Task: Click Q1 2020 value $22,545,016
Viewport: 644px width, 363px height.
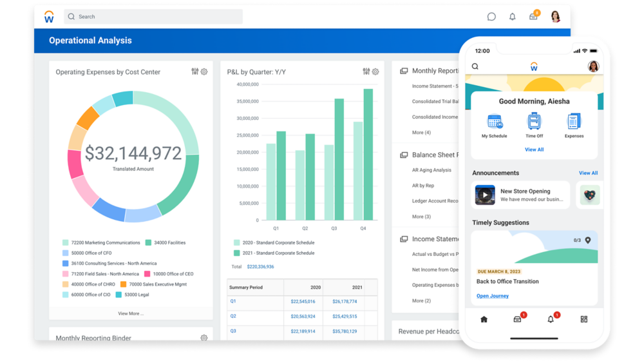Action: pyautogui.click(x=303, y=301)
